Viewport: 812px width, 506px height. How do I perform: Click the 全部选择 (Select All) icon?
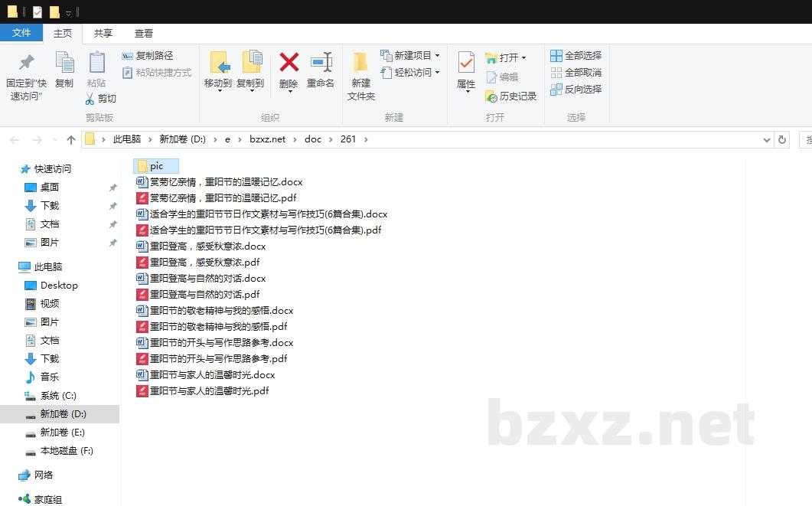556,55
